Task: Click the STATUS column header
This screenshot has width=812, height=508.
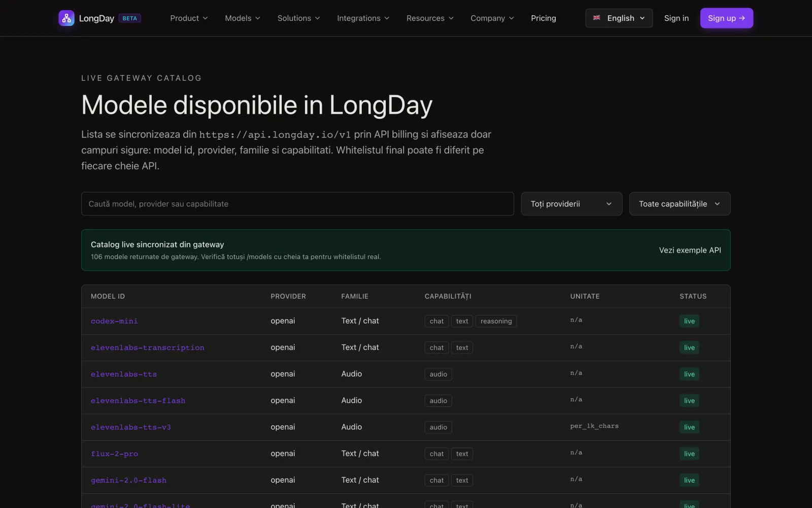Action: (693, 296)
